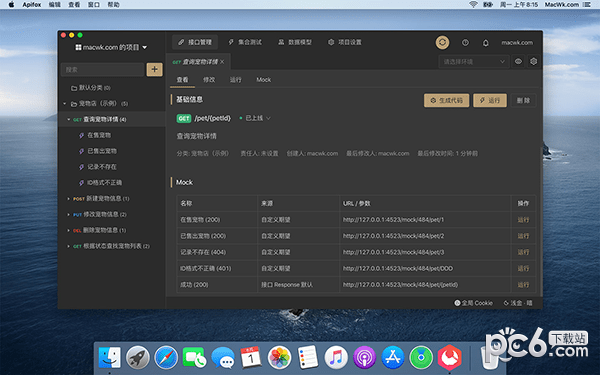This screenshot has width=600, height=375.
Task: Select the Mock sub-tab
Action: (263, 80)
